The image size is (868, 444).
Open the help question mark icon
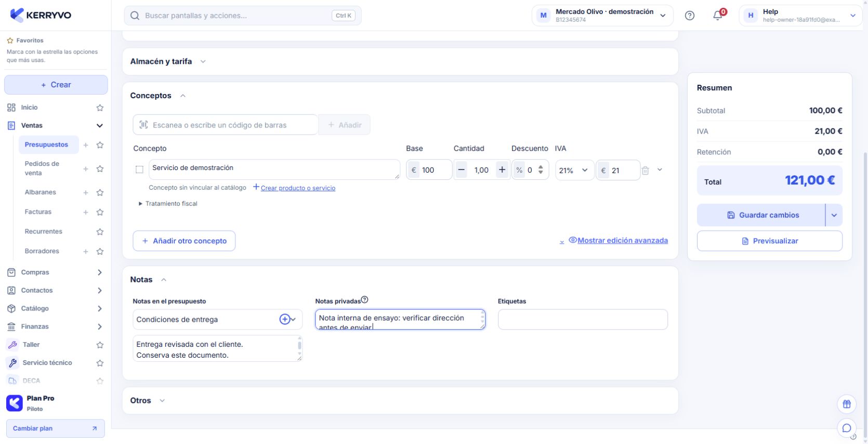pyautogui.click(x=690, y=16)
